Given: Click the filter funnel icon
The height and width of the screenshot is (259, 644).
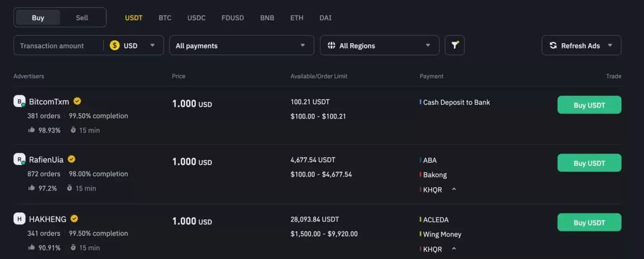Looking at the screenshot, I should tap(454, 45).
